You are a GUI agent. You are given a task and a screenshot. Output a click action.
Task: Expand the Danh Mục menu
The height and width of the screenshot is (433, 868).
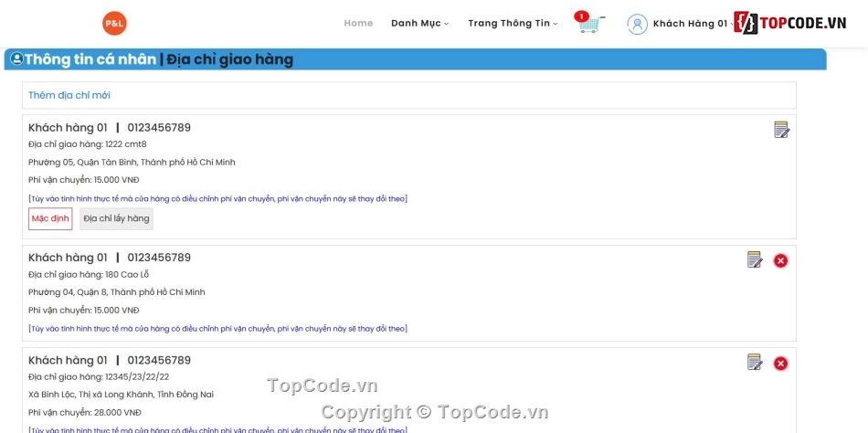[x=419, y=23]
